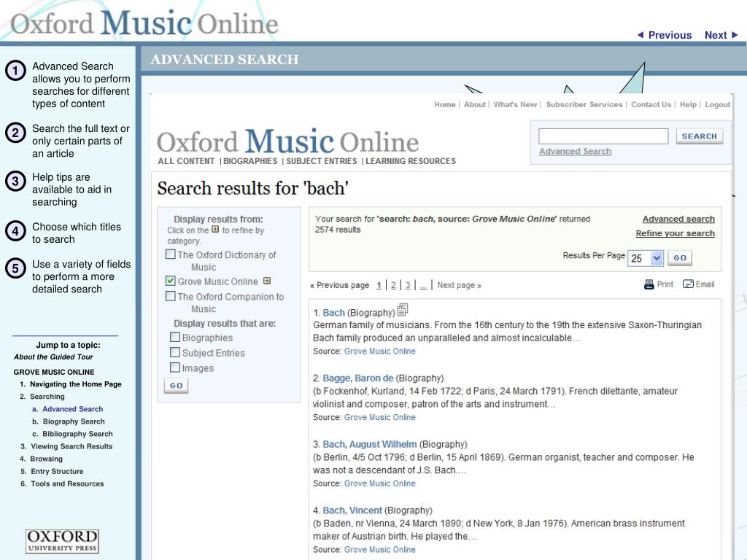Tick the Biographies checkbox

[175, 337]
